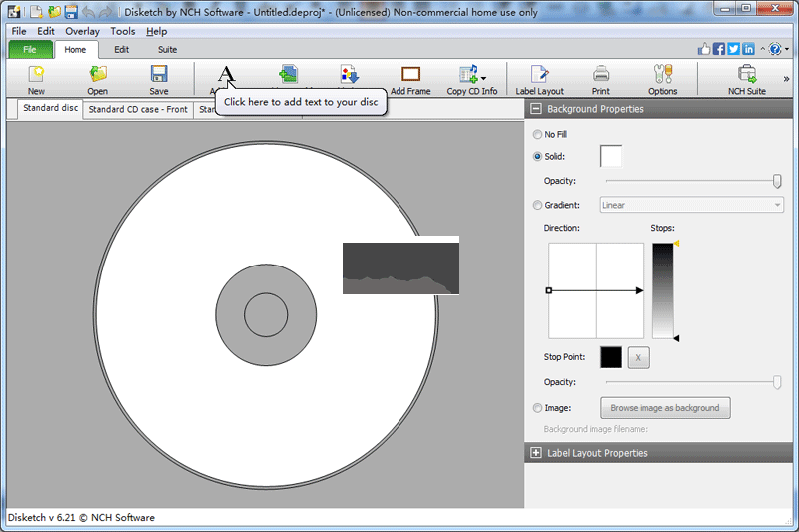Open the Options settings icon

click(x=662, y=78)
